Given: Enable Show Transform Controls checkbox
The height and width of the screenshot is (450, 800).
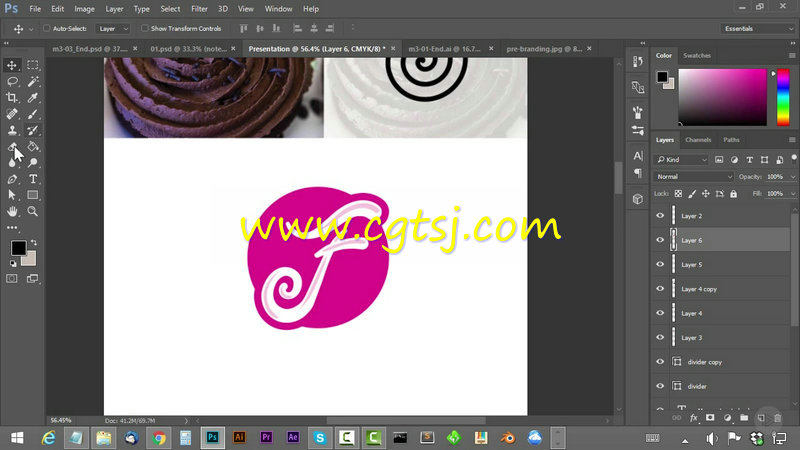Looking at the screenshot, I should click(x=144, y=29).
